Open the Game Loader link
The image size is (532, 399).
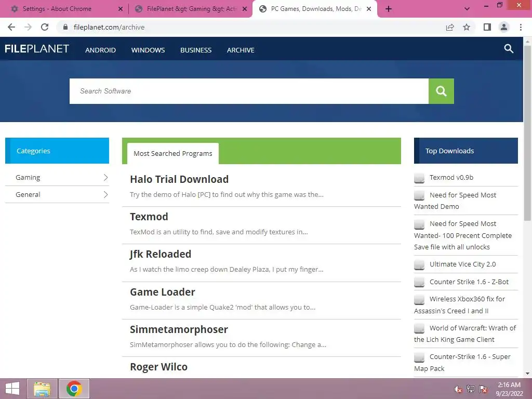pos(163,292)
